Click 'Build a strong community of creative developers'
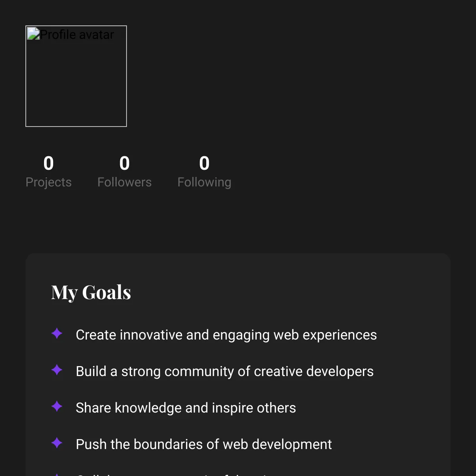The height and width of the screenshot is (476, 476). coord(225,371)
